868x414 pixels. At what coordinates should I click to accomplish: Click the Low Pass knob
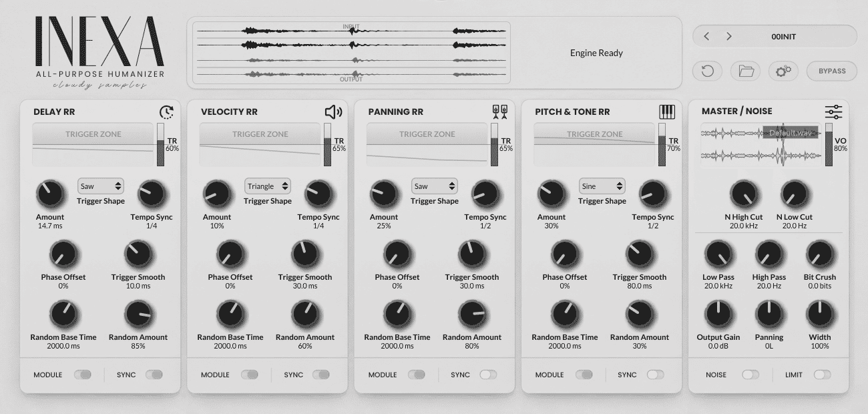[x=718, y=254]
